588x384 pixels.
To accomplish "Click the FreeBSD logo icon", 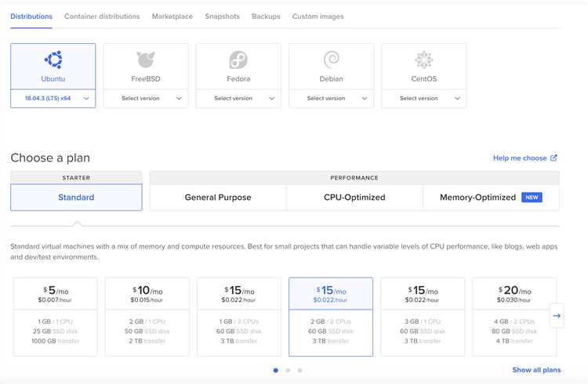I will (x=146, y=60).
